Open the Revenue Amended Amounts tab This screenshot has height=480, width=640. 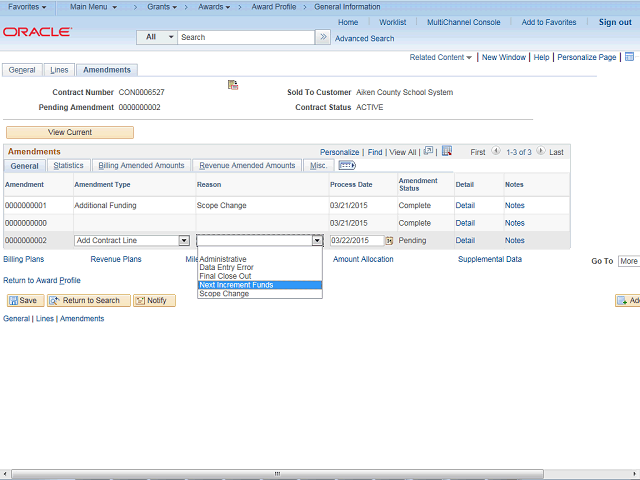pos(247,165)
